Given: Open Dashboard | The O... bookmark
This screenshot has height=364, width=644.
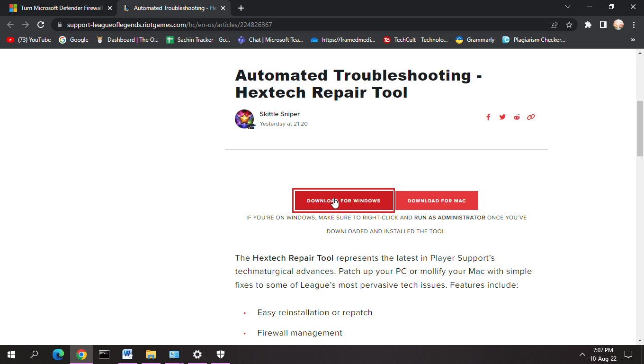Looking at the screenshot, I should pos(127,40).
